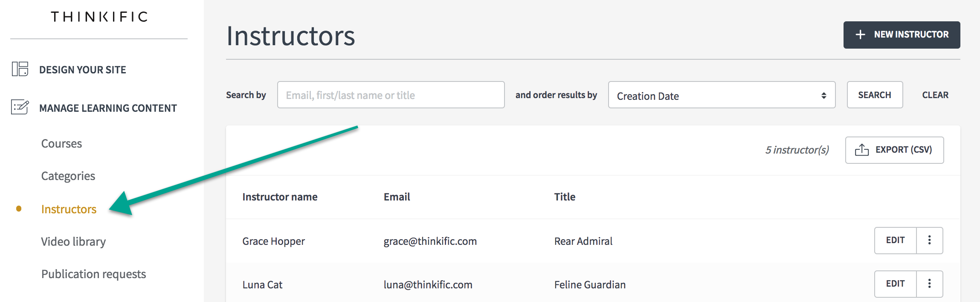Viewport: 980px width, 302px height.
Task: Open Publication requests page
Action: point(94,274)
